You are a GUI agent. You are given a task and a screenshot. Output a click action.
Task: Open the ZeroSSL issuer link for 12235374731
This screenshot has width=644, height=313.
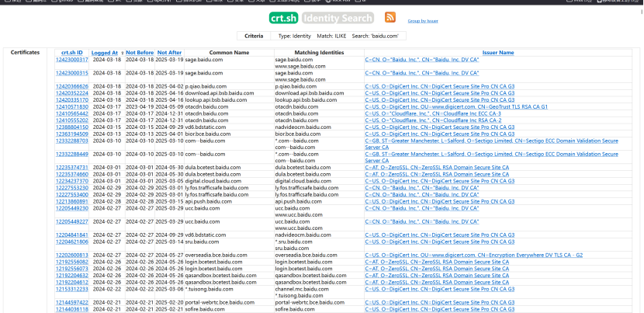(x=437, y=168)
